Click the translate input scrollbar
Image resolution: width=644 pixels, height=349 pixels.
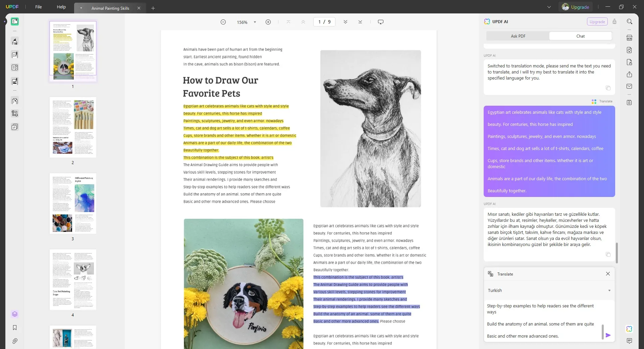click(x=603, y=332)
